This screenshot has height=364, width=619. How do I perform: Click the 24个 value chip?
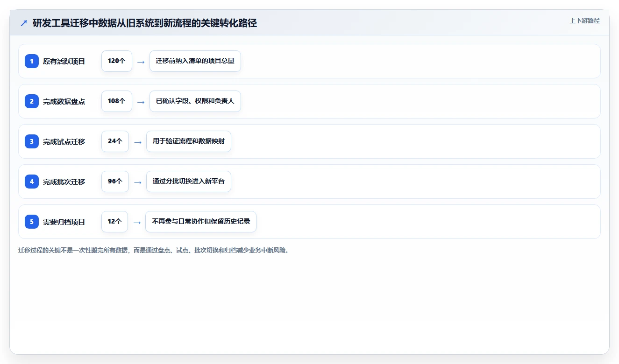[115, 141]
